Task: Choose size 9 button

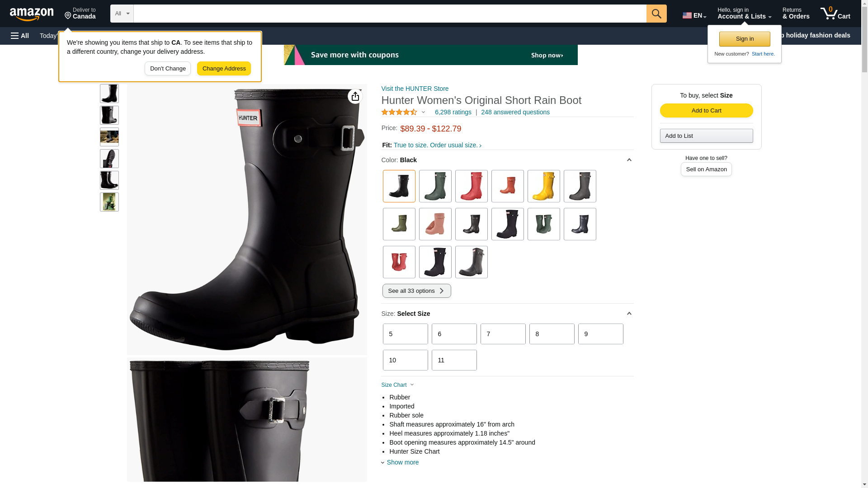Action: click(x=600, y=334)
